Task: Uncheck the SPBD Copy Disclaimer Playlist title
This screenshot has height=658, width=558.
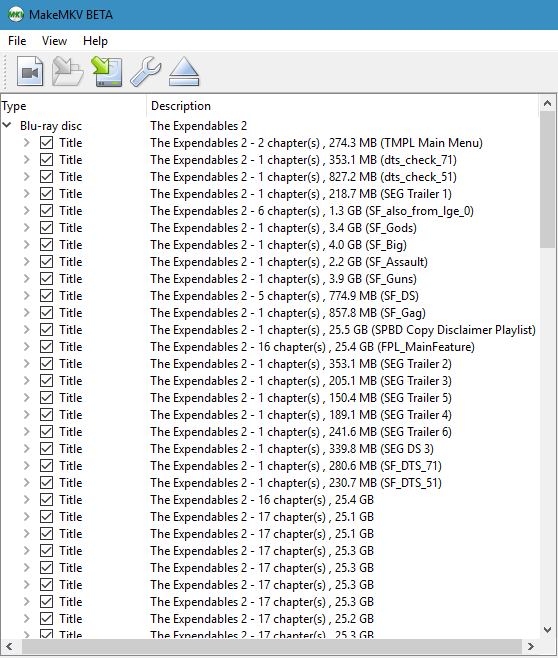Action: tap(47, 330)
